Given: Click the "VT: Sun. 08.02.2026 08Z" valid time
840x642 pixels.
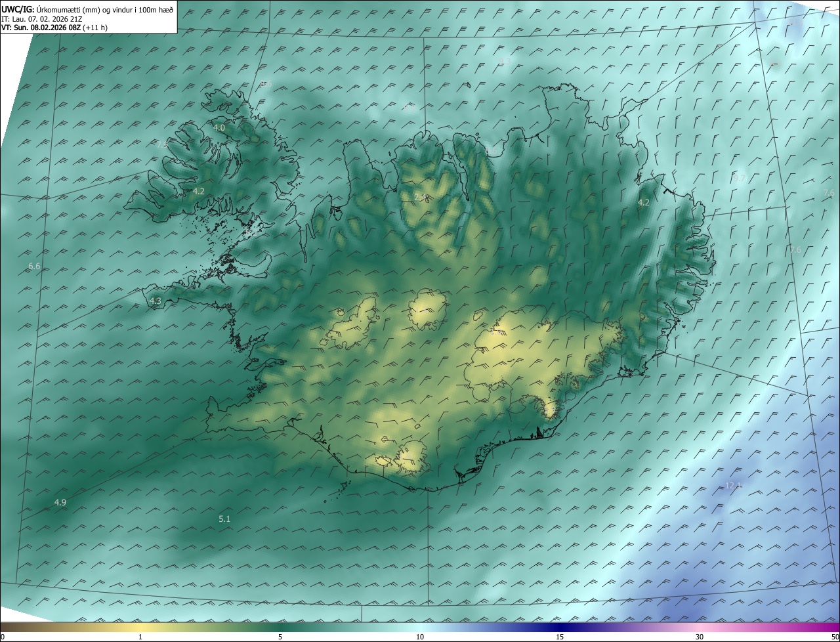Looking at the screenshot, I should 41,28.
